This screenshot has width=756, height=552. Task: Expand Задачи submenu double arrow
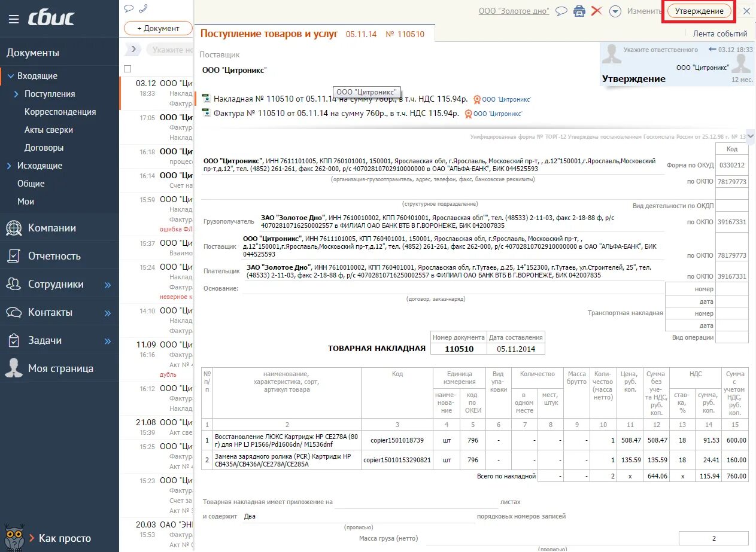click(108, 341)
